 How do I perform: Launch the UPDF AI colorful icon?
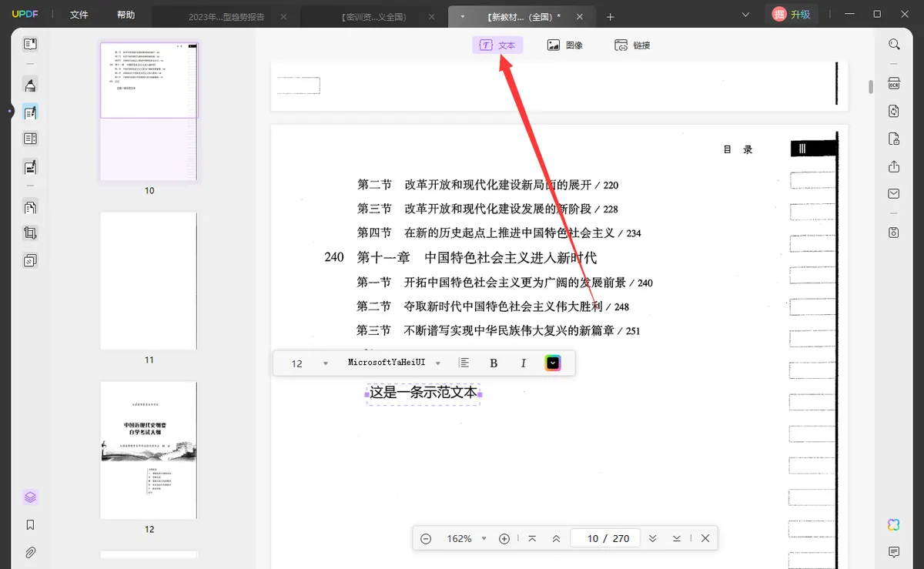(894, 525)
